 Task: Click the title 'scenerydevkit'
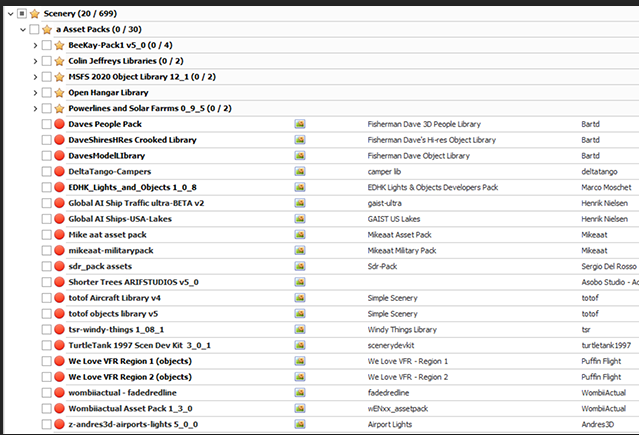tap(391, 346)
